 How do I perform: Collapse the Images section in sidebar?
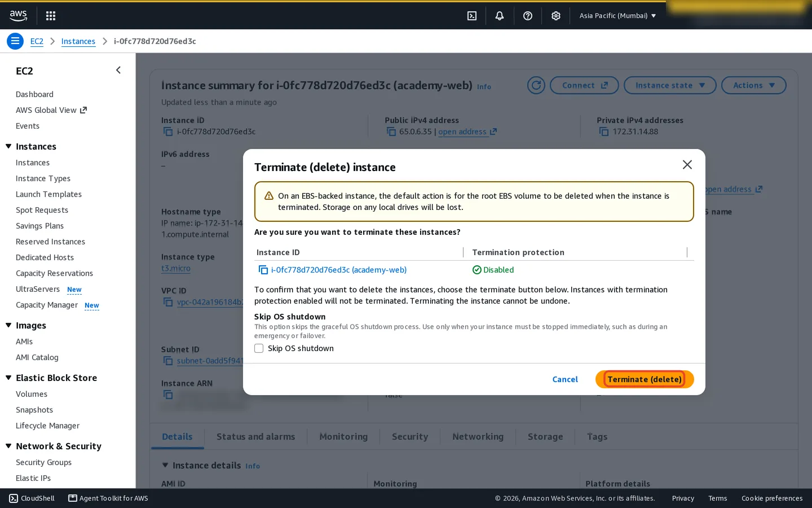8,325
